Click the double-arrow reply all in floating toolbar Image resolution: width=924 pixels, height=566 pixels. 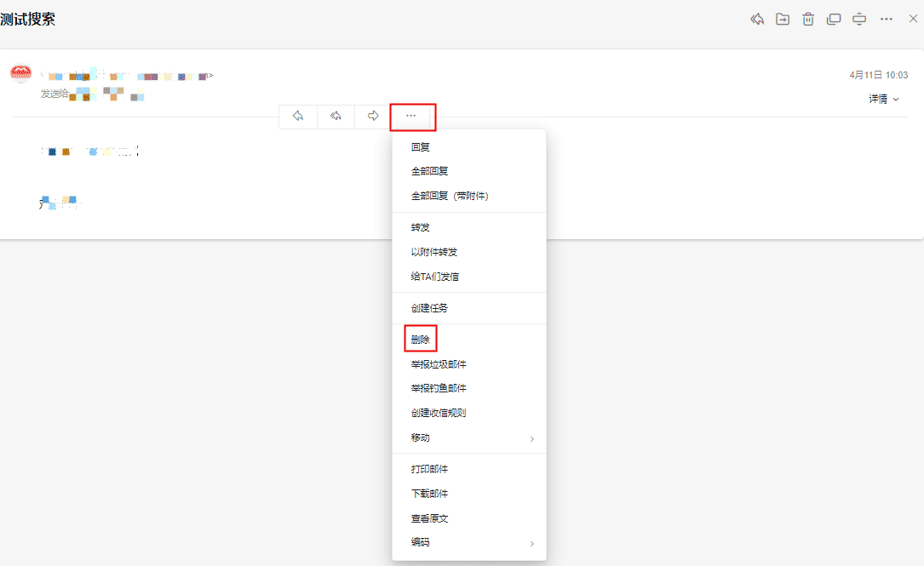(x=336, y=116)
